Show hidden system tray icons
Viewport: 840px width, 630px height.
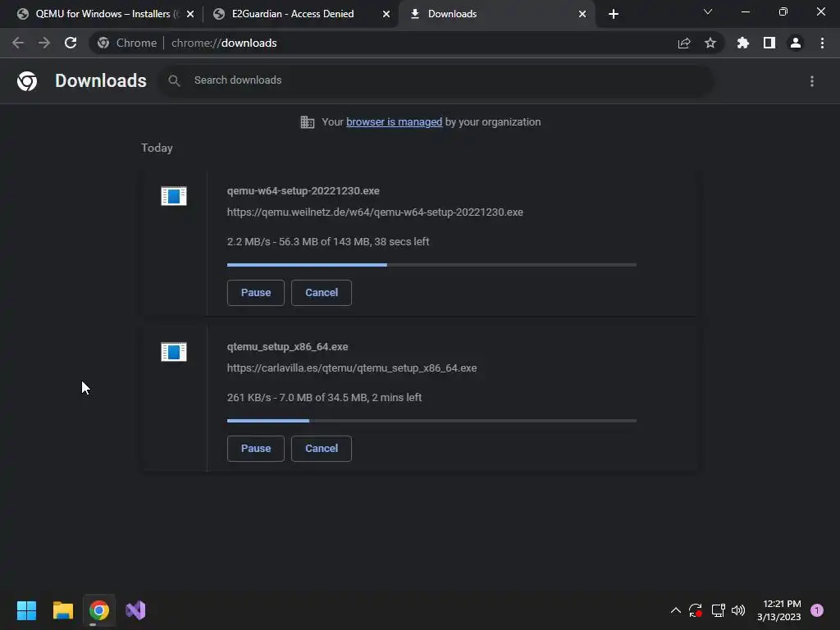(x=676, y=610)
